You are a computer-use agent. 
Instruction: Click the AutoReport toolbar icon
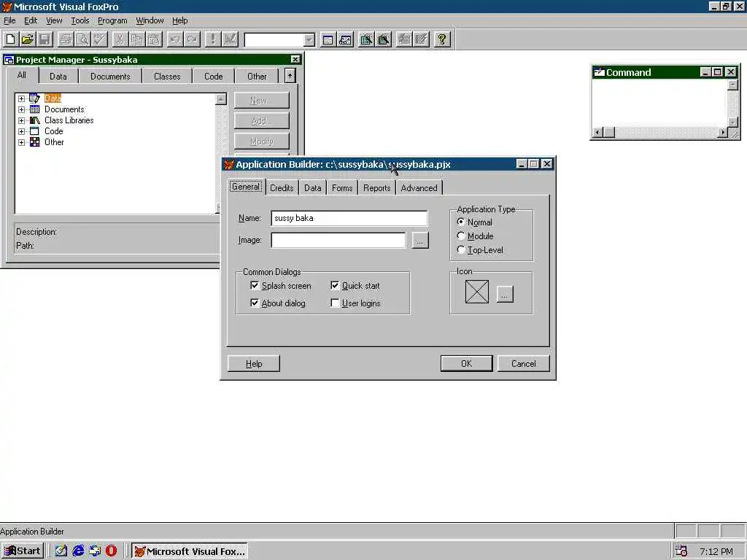click(421, 39)
